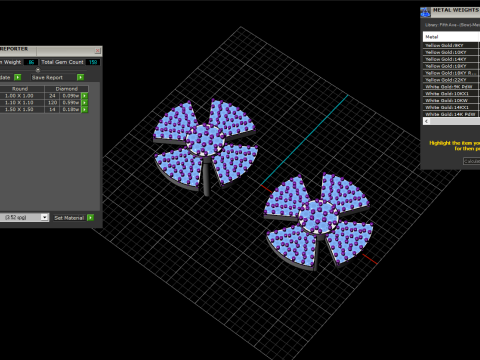Select Yellow Gold 8KY in metal list
Viewport: 480px width, 360px height.
451,45
